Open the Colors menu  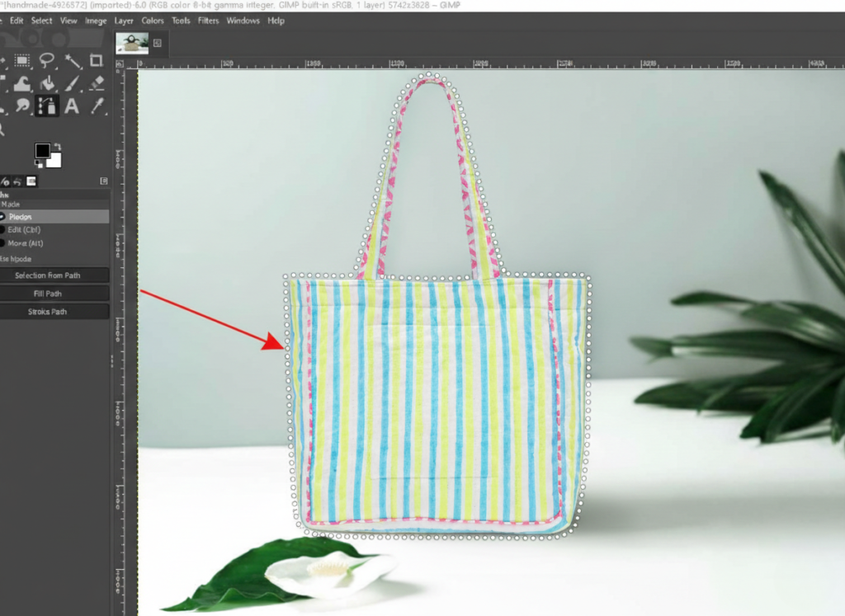coord(152,21)
